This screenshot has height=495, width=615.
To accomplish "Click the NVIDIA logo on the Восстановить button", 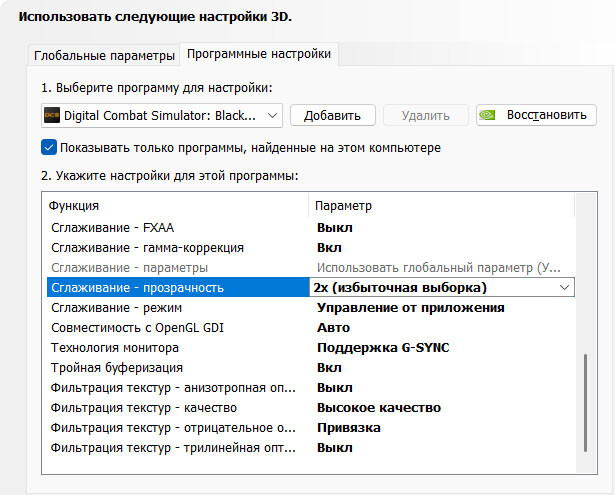I will click(488, 115).
